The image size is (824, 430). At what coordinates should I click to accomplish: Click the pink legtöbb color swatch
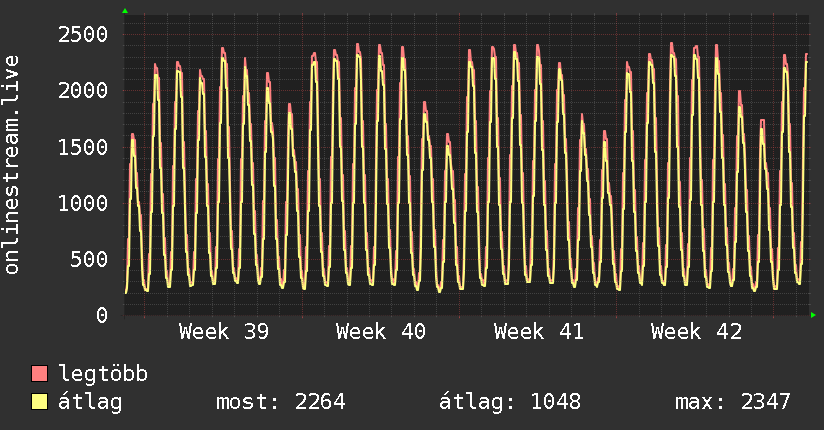pyautogui.click(x=39, y=373)
